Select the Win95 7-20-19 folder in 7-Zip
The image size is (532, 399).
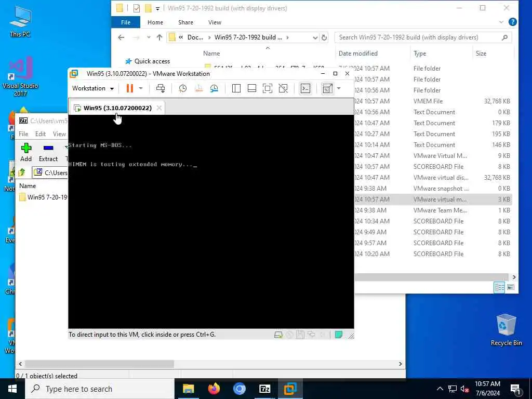click(43, 197)
